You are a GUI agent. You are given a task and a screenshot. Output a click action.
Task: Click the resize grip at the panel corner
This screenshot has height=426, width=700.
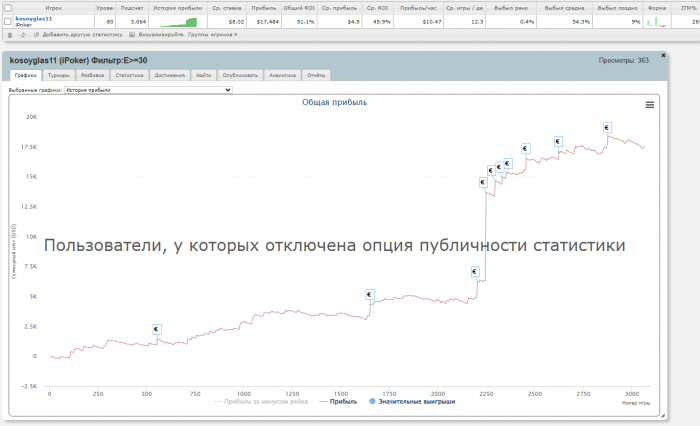[x=662, y=415]
